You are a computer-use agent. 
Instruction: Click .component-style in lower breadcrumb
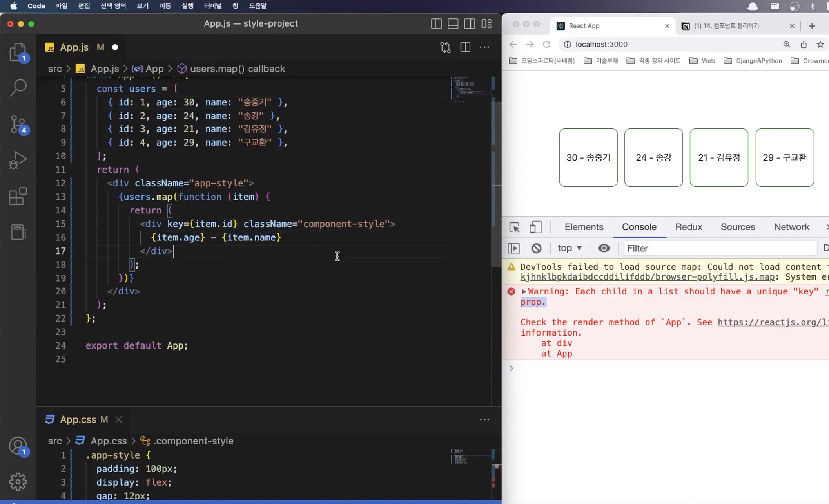[193, 441]
